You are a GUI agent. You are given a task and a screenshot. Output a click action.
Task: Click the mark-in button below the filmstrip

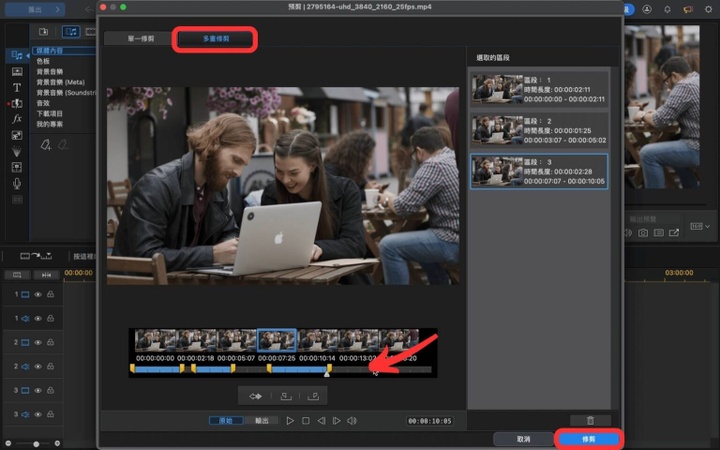point(285,396)
